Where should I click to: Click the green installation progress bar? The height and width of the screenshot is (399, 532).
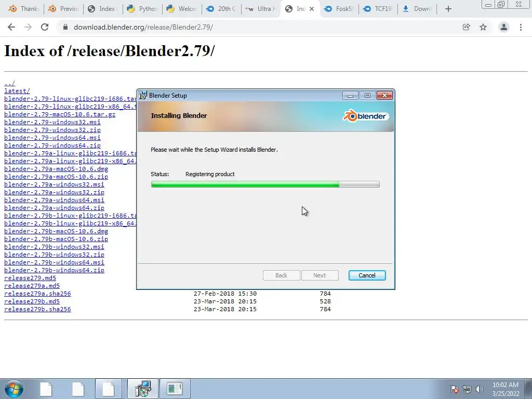[x=265, y=184]
